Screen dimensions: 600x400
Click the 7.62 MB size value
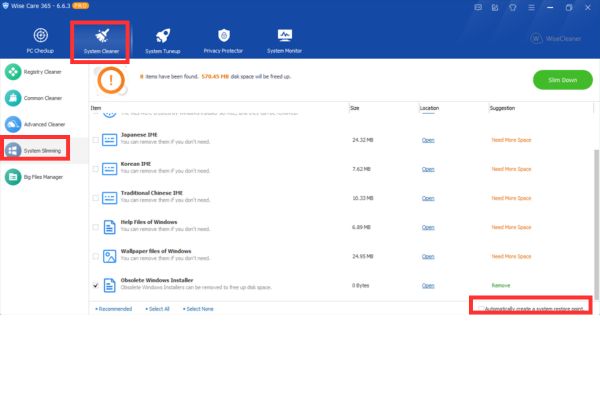pos(362,169)
